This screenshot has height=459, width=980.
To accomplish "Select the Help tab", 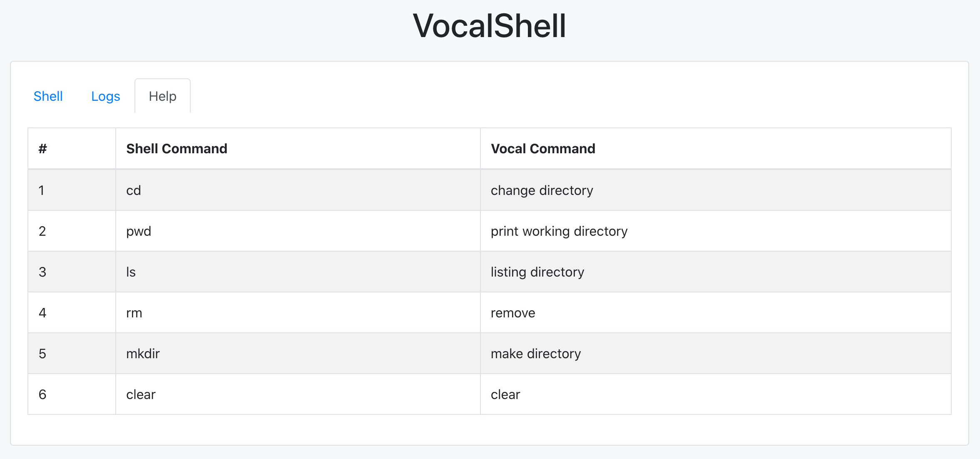I will coord(162,96).
